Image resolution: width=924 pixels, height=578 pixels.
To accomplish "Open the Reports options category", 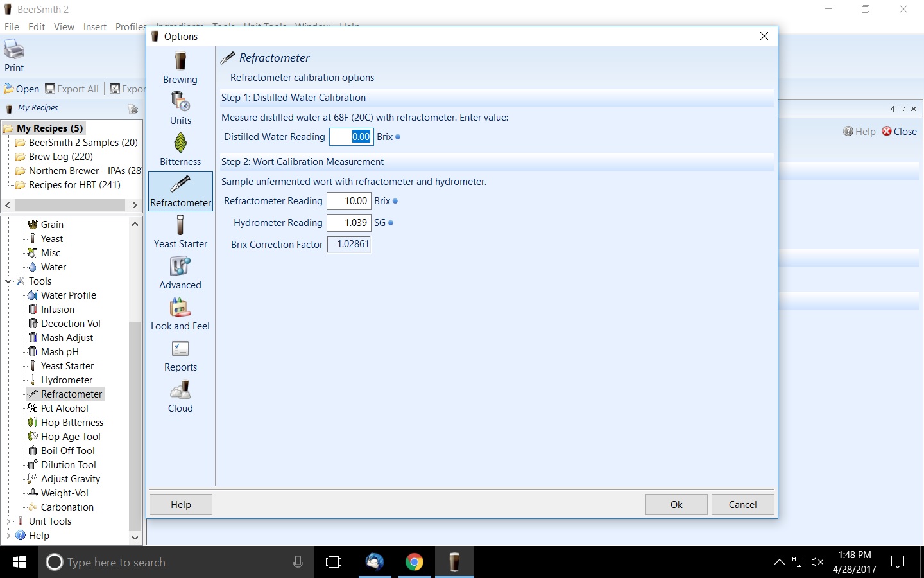I will pos(180,355).
